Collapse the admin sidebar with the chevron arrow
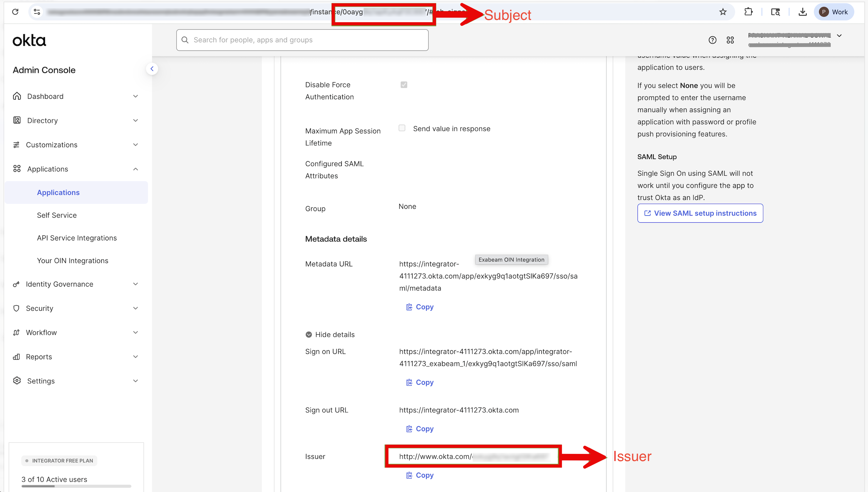 [x=152, y=69]
